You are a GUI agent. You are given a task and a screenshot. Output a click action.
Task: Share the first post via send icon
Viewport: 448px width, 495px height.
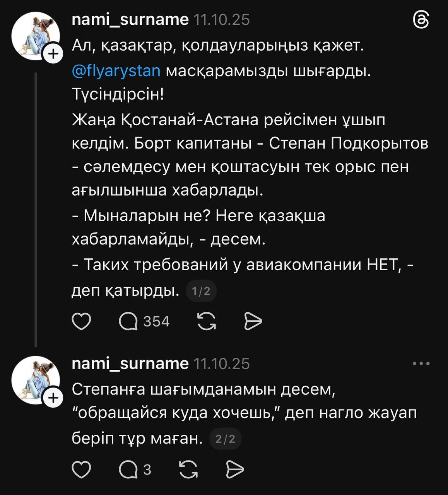tap(253, 321)
